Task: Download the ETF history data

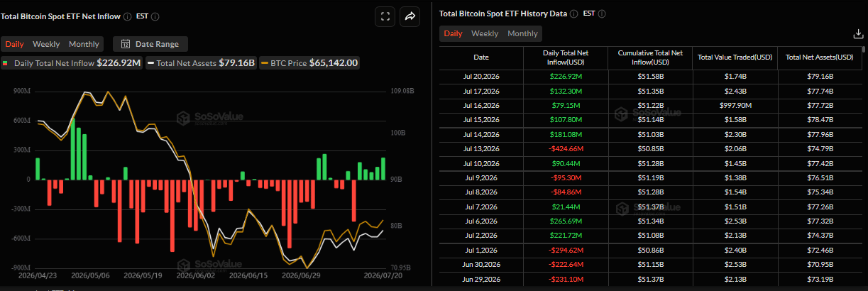Action: (x=857, y=33)
